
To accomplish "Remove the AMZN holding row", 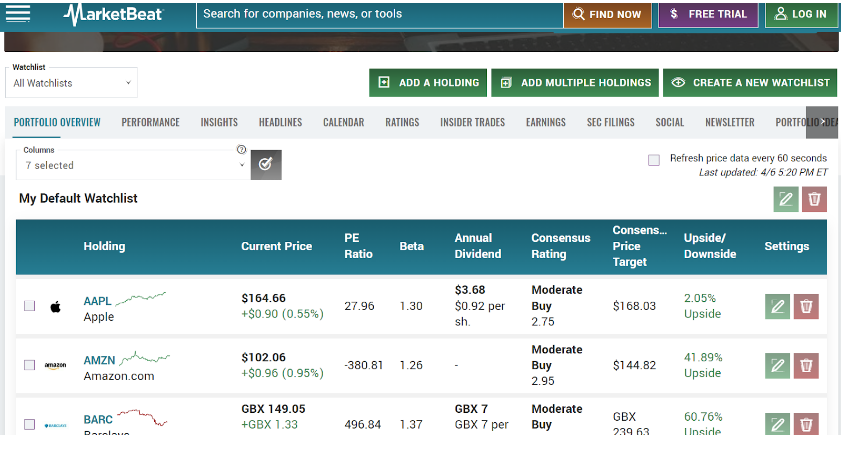I will coord(806,365).
